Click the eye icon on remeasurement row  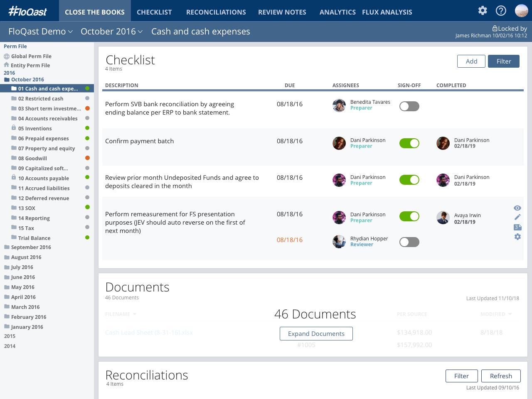tap(517, 208)
